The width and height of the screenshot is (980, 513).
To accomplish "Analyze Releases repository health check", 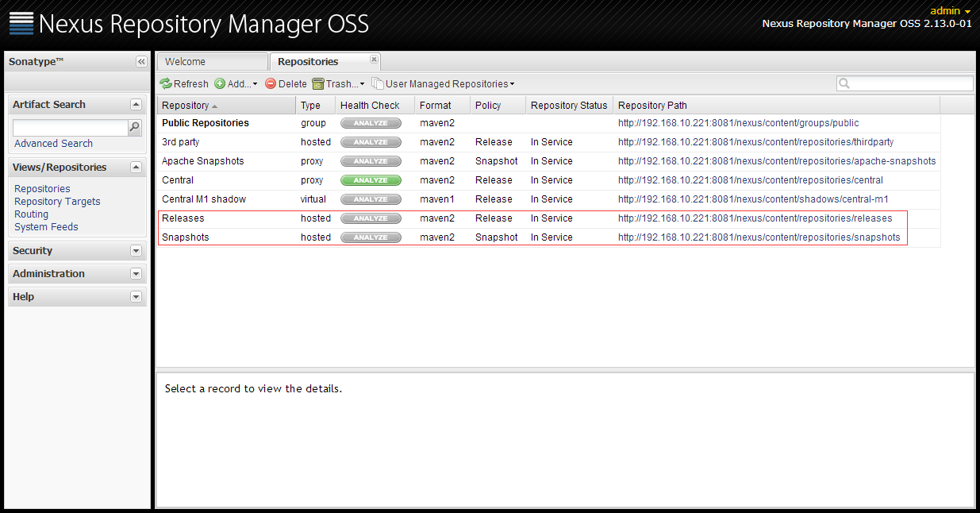I will tap(371, 218).
